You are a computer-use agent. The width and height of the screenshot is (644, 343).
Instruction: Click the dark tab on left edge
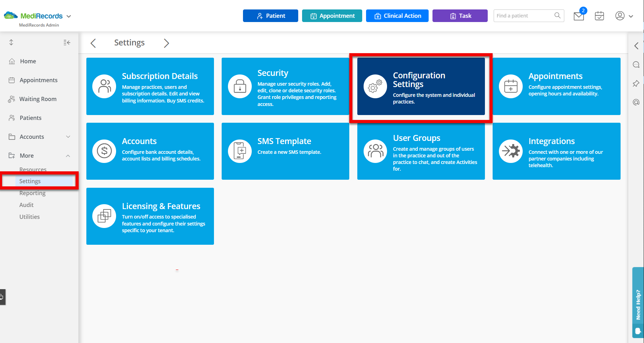[x=2, y=297]
